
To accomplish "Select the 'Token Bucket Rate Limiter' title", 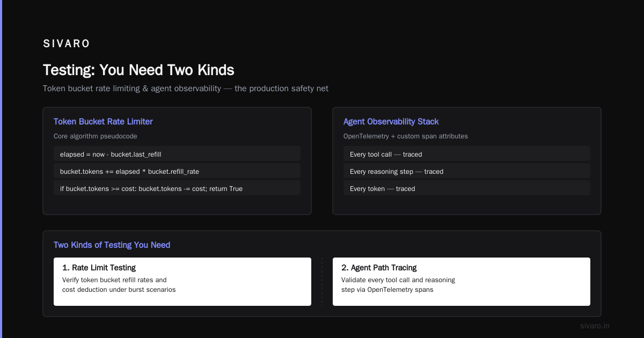I will [x=103, y=122].
